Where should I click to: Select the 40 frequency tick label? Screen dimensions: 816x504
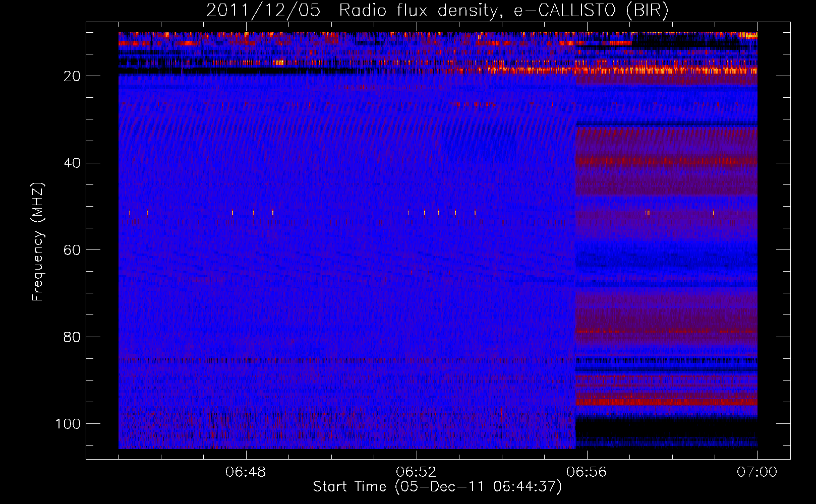click(x=73, y=163)
